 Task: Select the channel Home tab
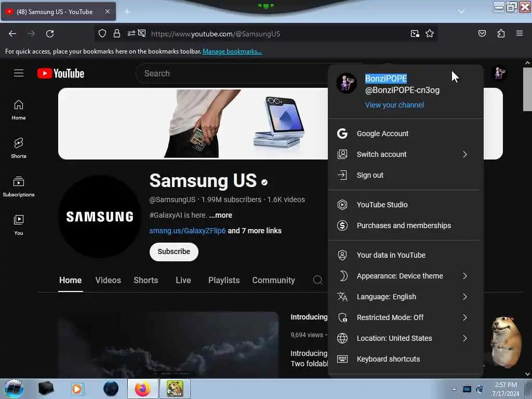point(70,280)
